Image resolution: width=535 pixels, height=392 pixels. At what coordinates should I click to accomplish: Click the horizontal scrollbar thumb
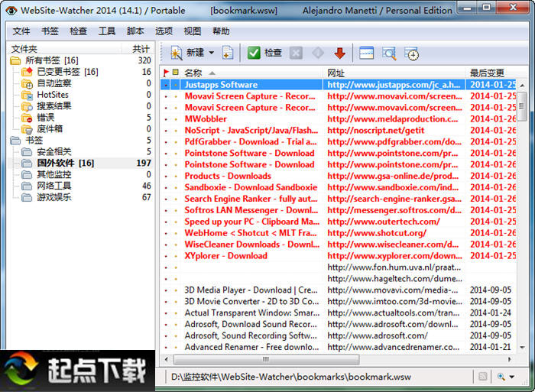coord(266,359)
